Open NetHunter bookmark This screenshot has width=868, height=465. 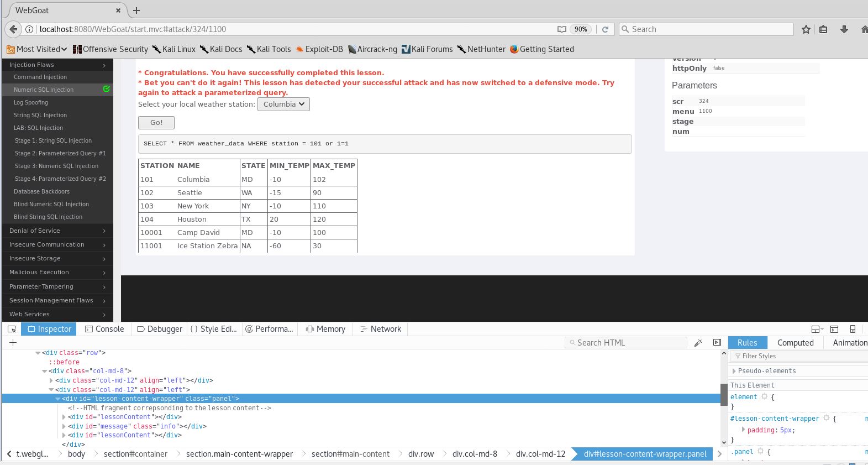tap(481, 49)
